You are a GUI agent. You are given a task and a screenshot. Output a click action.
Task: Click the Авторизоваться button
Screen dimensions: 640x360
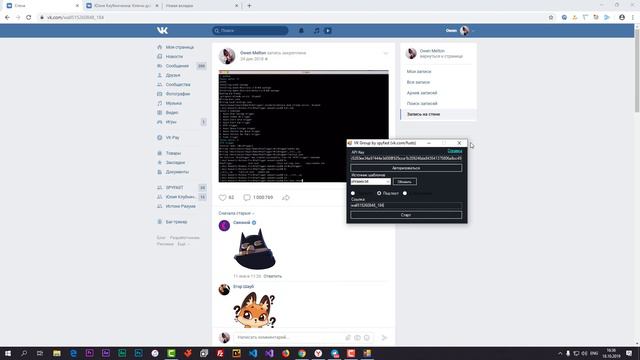coord(406,168)
